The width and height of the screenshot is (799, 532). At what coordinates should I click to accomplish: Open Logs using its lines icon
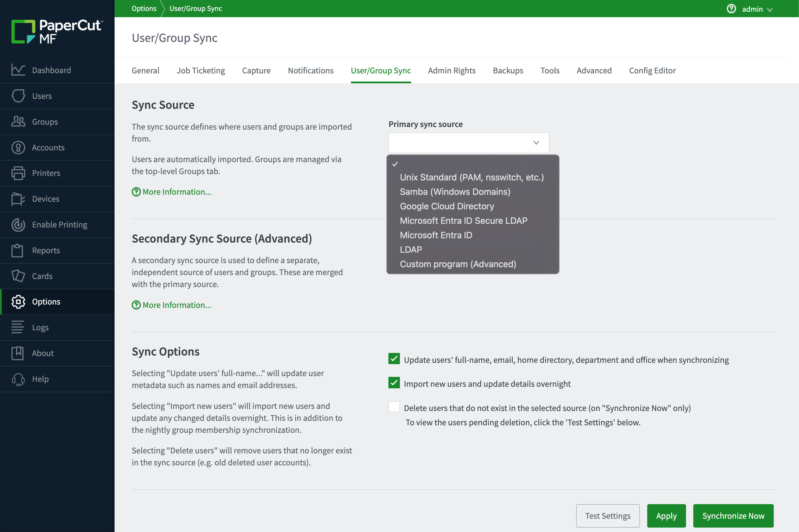tap(18, 327)
